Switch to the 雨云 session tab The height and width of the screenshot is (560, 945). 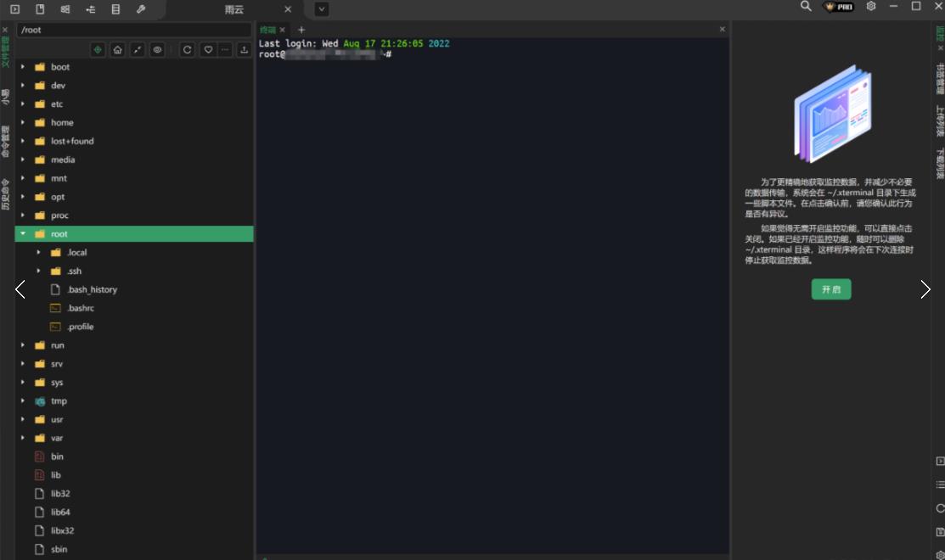coord(234,9)
